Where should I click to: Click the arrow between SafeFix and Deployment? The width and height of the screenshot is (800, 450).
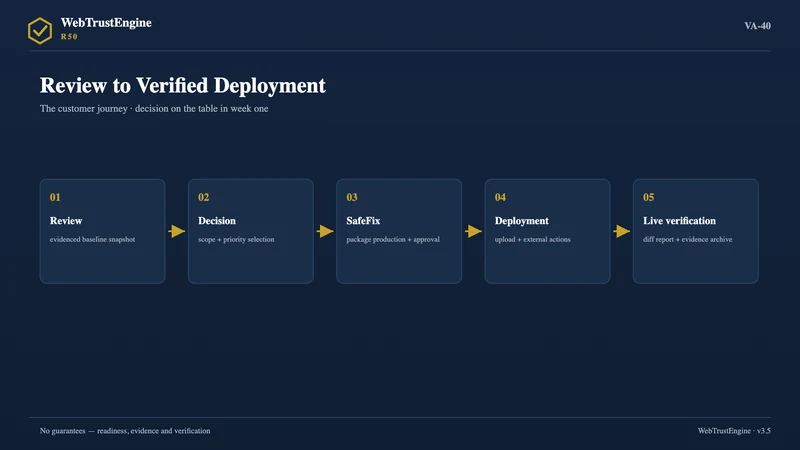point(473,231)
